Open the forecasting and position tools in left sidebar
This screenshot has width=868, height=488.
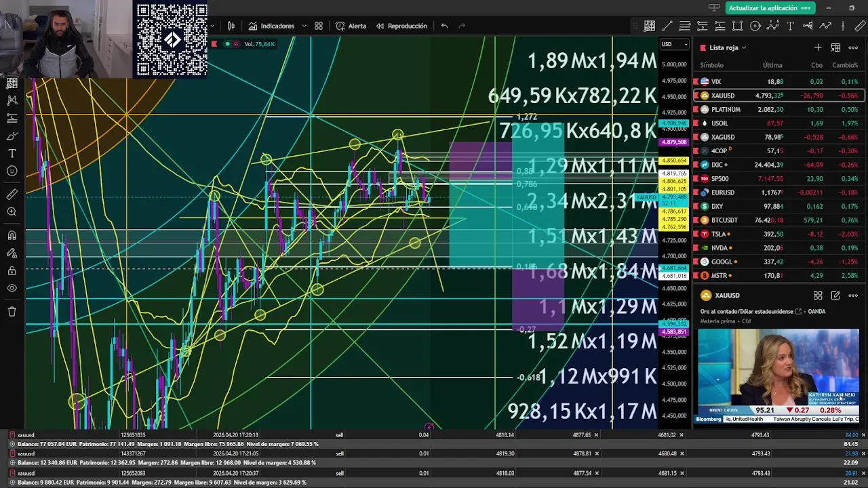(x=12, y=118)
